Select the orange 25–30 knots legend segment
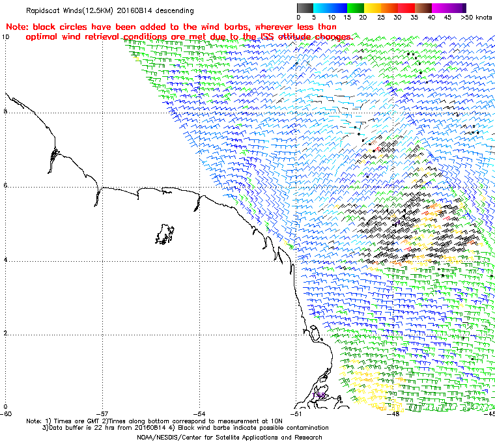Viewport: 495px width, 448px height. pos(389,8)
